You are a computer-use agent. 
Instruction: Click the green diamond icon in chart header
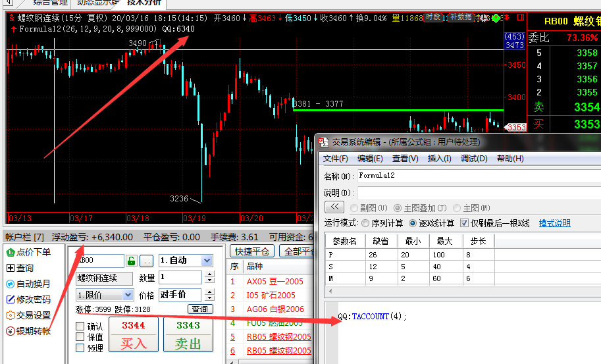(x=496, y=18)
